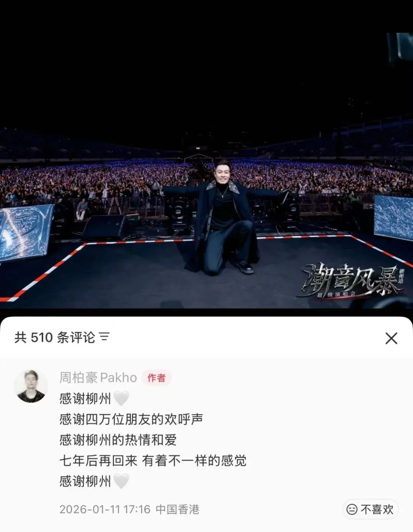Screen dimensions: 413x532
Task: Select the 共 510 条评论 header
Action: tap(55, 337)
